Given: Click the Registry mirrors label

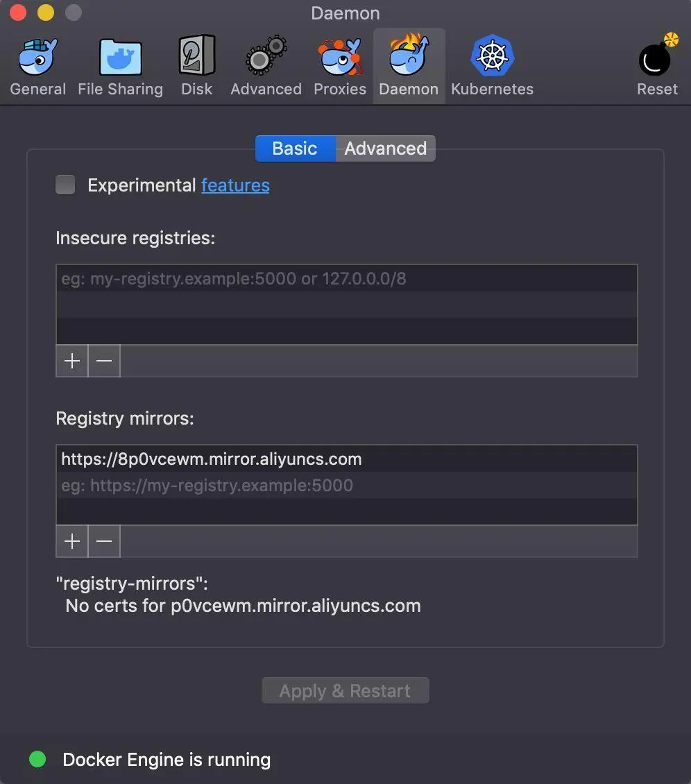Looking at the screenshot, I should coord(125,418).
